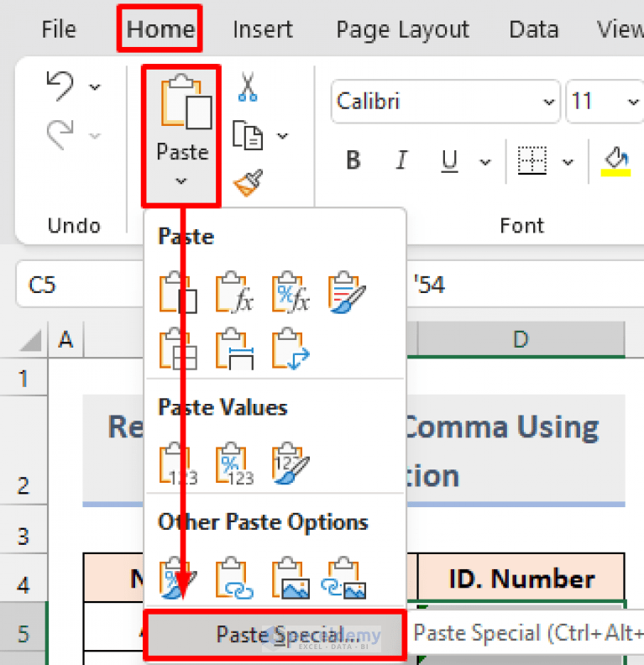This screenshot has width=644, height=665.
Task: Click the Borders icon
Action: (x=532, y=160)
